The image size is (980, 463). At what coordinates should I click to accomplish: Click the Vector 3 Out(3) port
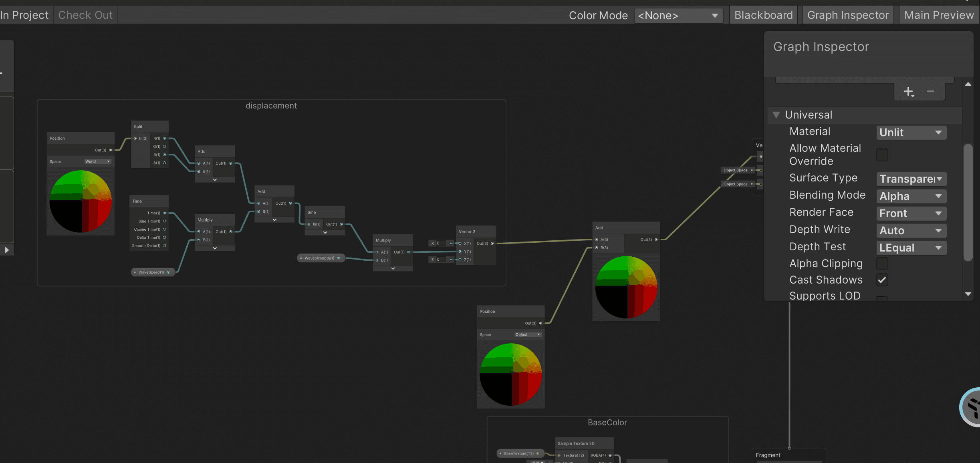coord(492,244)
